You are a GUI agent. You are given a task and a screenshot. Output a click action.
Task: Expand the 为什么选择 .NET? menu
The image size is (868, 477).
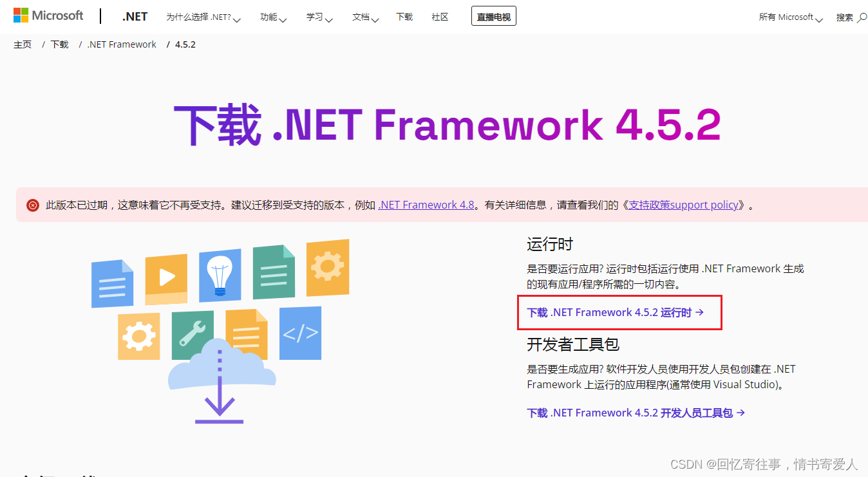[x=203, y=17]
